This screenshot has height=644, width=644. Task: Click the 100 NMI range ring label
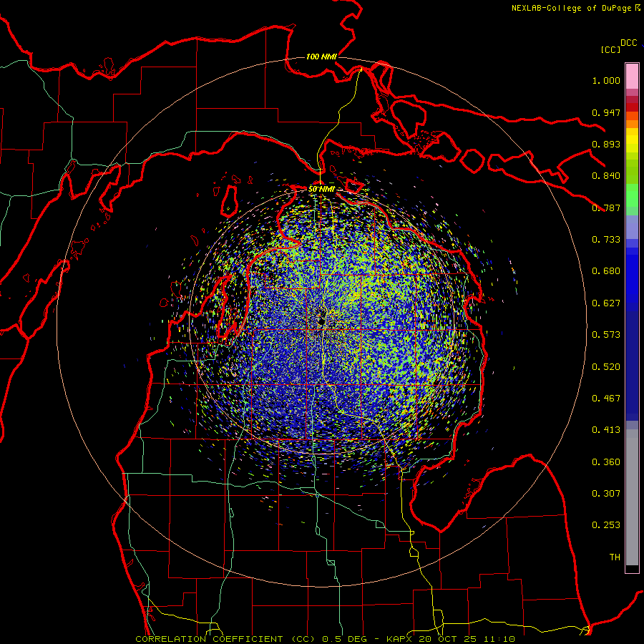[321, 57]
